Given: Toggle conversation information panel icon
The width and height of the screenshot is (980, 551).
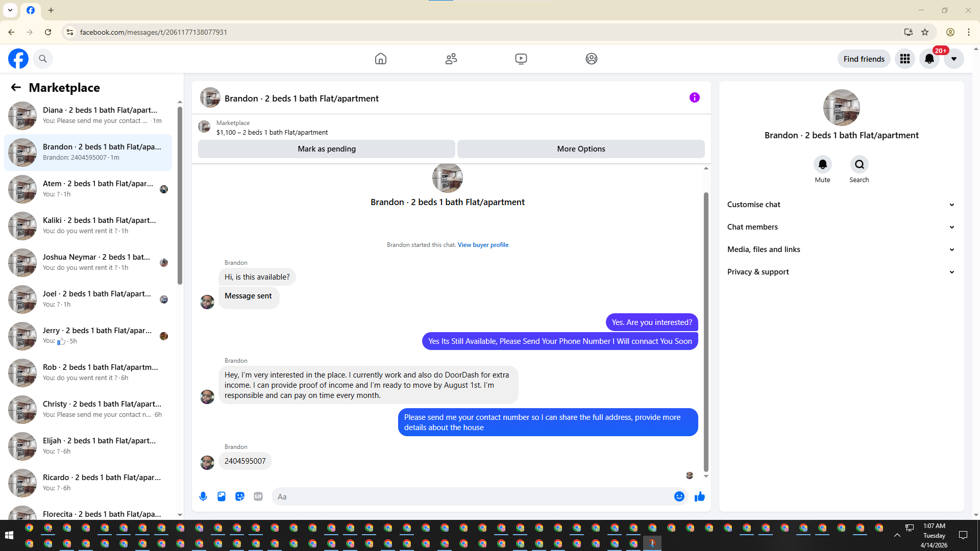Looking at the screenshot, I should 694,97.
